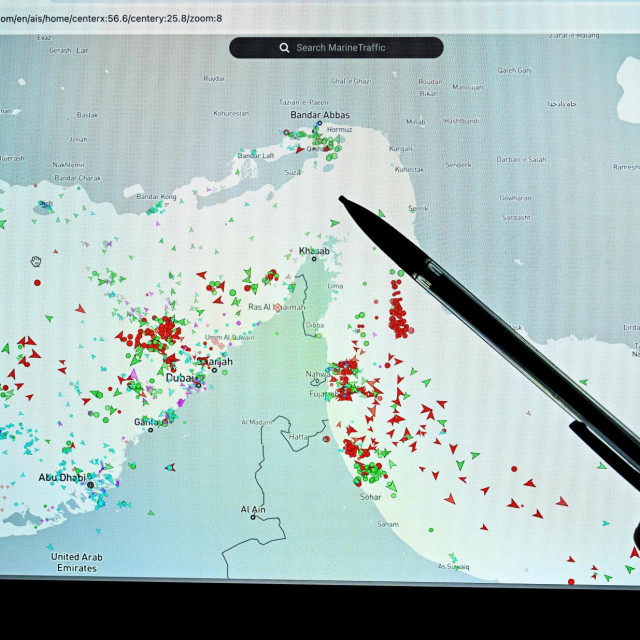This screenshot has width=640, height=640.
Task: Click the 'Kuhestak' map label
Action: pyautogui.click(x=409, y=169)
